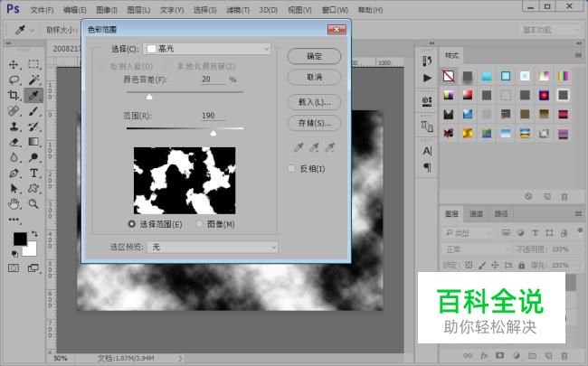Click the Eyedropper sampler in Color Range dialog
Screen dimensions: 588x366
[299, 147]
